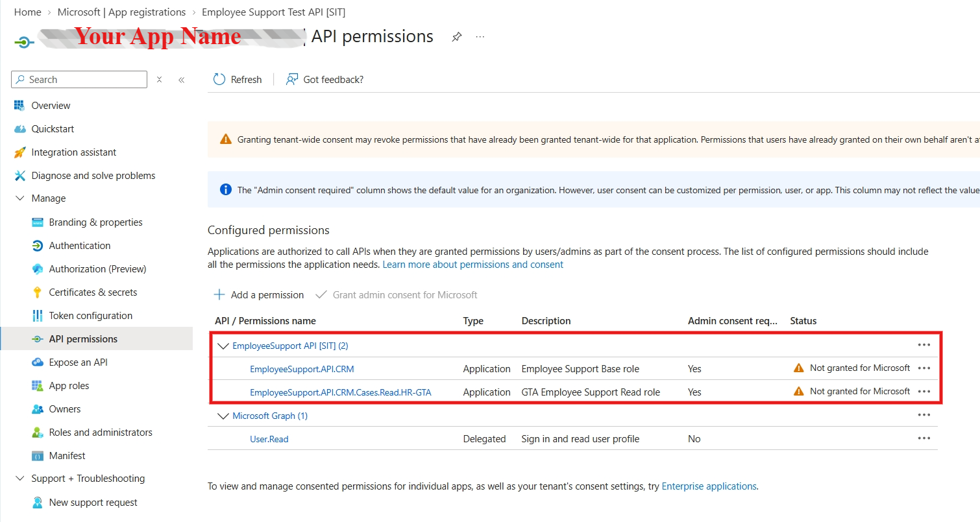Click 'Employee Support Base role' description
The image size is (980, 522).
[x=580, y=369]
